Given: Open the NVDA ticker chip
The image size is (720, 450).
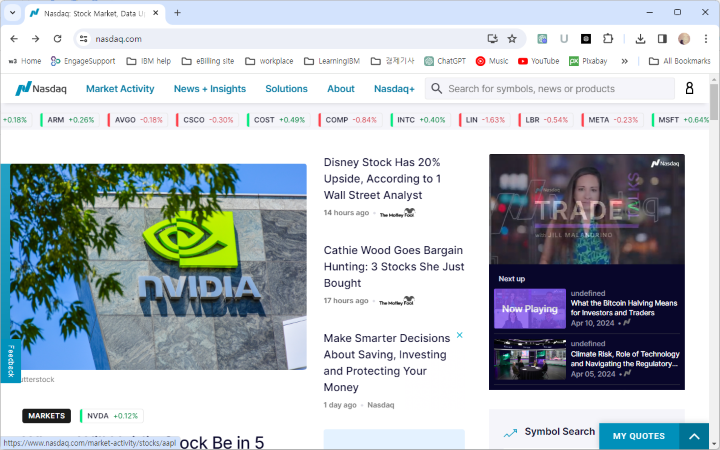Looking at the screenshot, I should pyautogui.click(x=112, y=416).
